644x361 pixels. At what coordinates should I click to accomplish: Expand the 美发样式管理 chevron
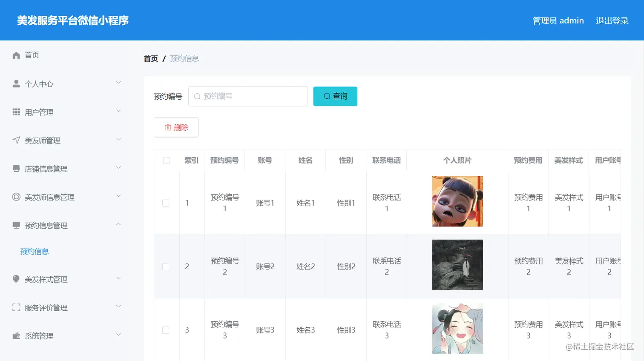[x=119, y=278]
